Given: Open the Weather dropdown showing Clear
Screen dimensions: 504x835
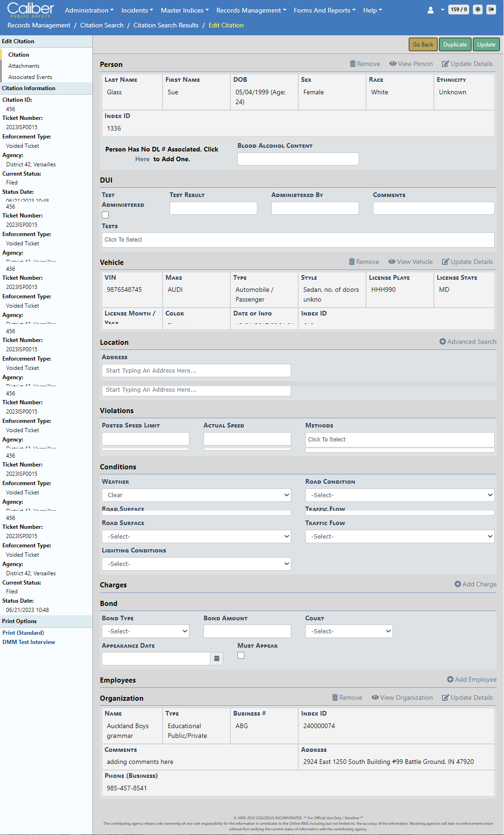Looking at the screenshot, I should [196, 495].
